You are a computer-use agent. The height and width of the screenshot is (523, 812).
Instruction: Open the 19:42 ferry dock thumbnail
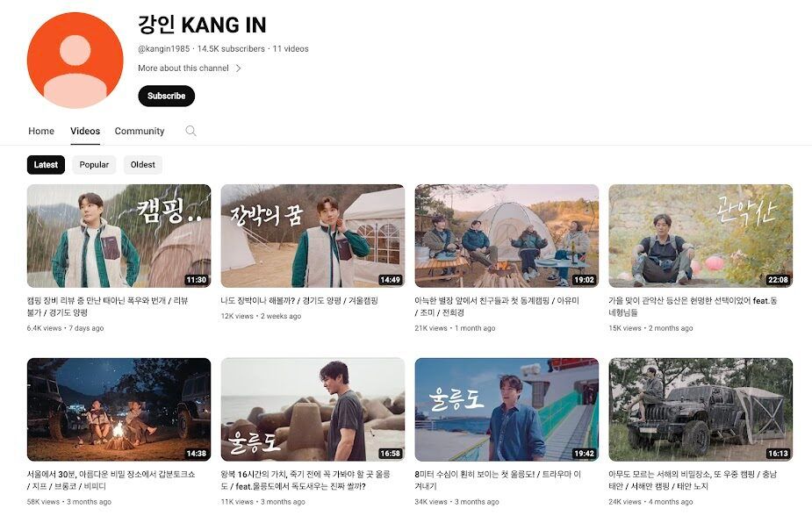(x=507, y=410)
